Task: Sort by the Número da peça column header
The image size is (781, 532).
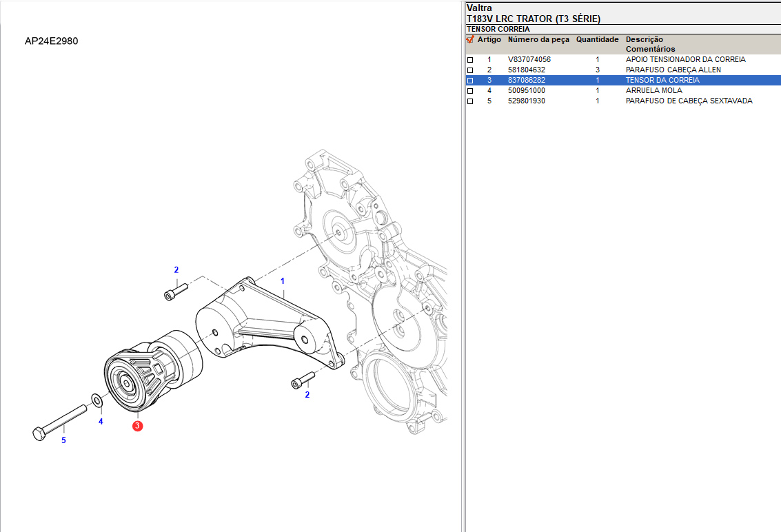Action: point(538,40)
